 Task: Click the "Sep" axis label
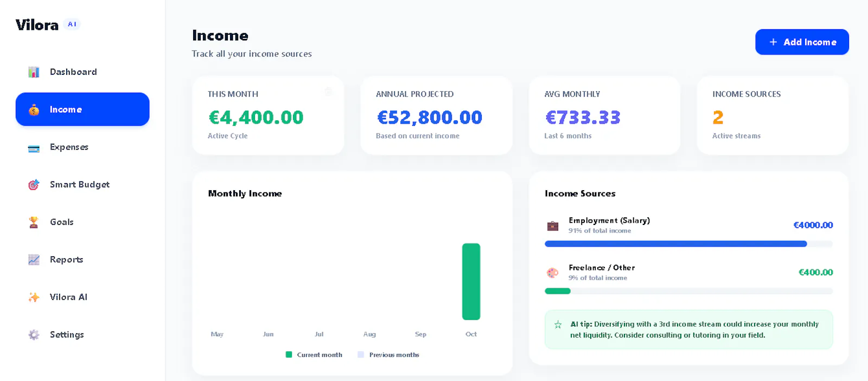pyautogui.click(x=420, y=334)
